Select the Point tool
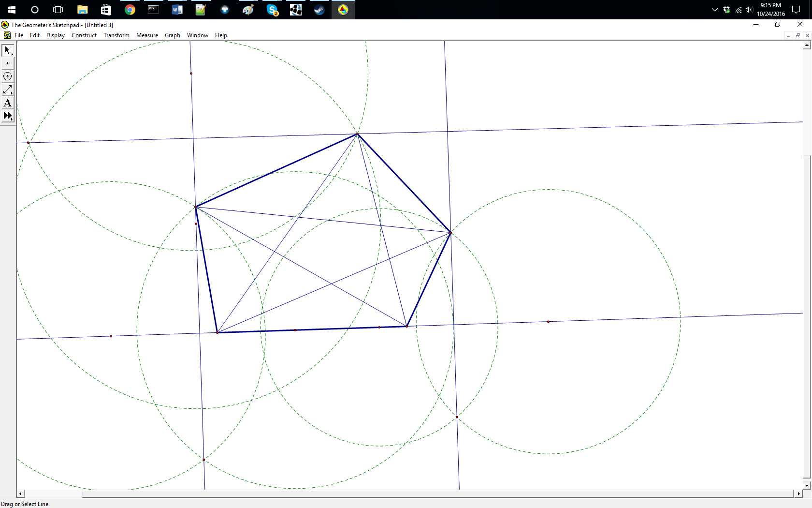 8,63
